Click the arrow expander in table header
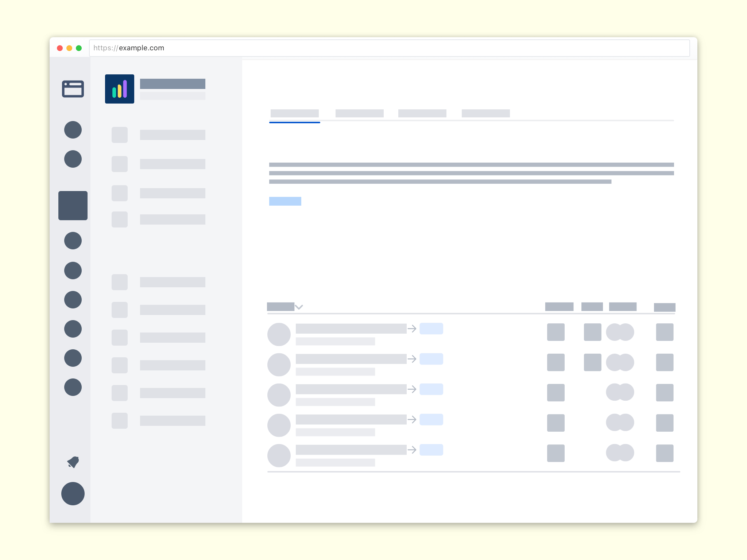The height and width of the screenshot is (560, 747). click(x=299, y=307)
